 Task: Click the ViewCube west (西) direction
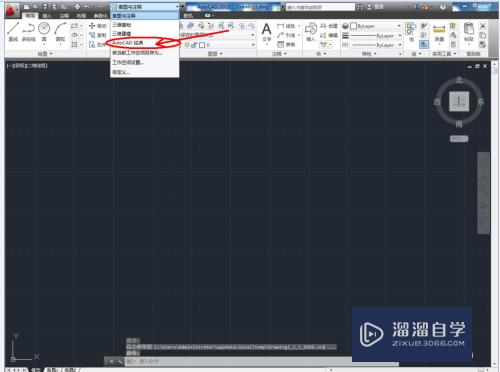(437, 102)
